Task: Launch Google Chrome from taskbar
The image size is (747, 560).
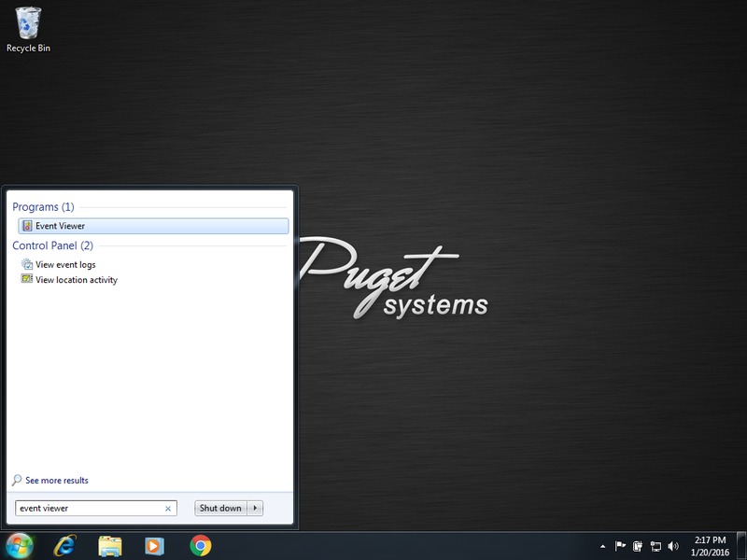Action: [x=200, y=545]
